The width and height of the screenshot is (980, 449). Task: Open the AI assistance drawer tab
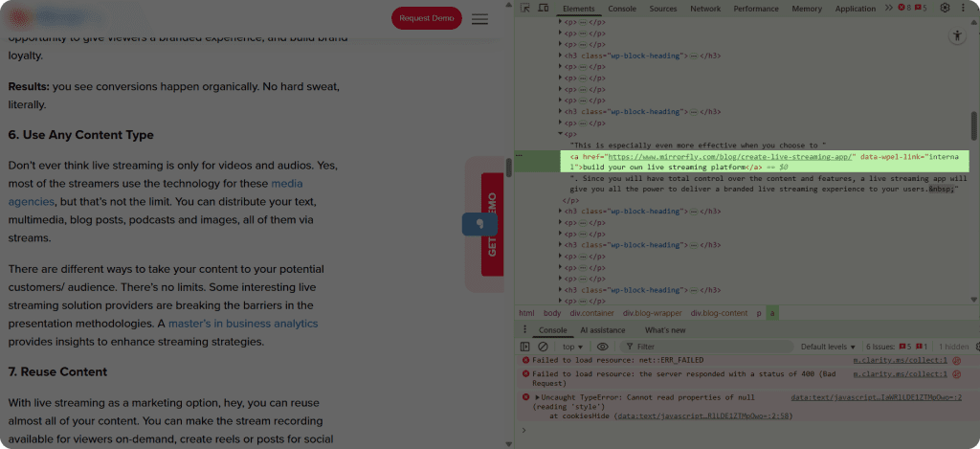click(x=603, y=330)
